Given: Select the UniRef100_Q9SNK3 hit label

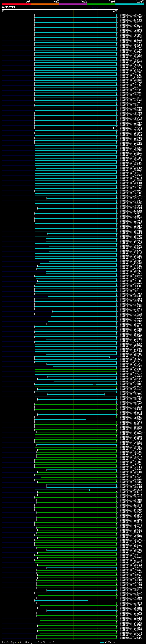Looking at the screenshot, I should (131, 248).
